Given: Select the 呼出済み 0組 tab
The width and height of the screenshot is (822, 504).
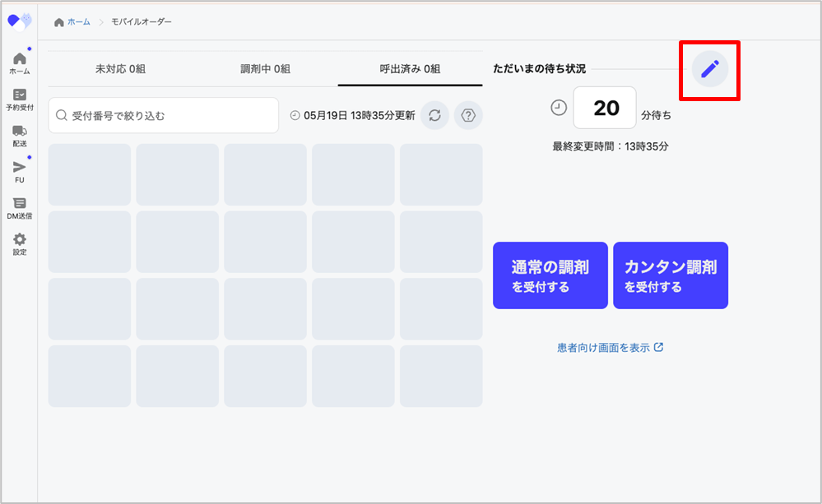Looking at the screenshot, I should (x=410, y=69).
